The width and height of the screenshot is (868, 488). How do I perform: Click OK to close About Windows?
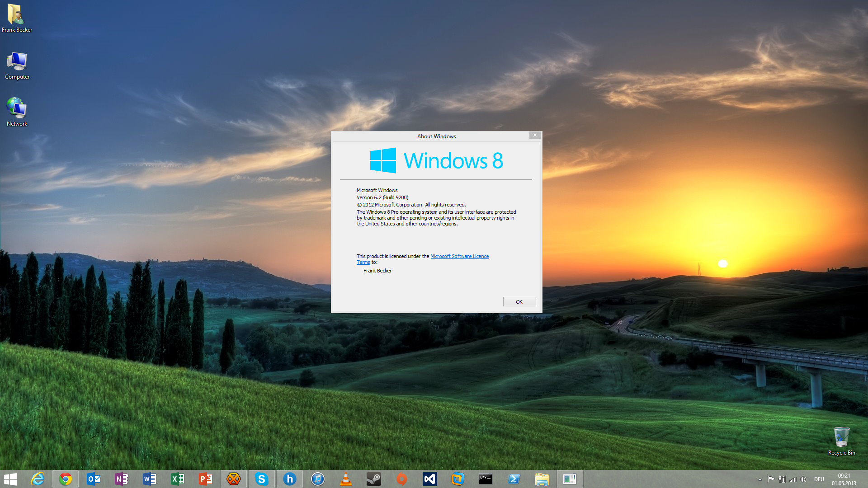click(x=519, y=301)
